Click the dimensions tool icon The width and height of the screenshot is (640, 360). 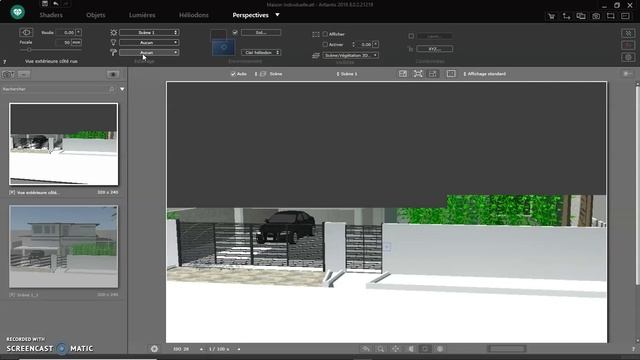pos(566,16)
